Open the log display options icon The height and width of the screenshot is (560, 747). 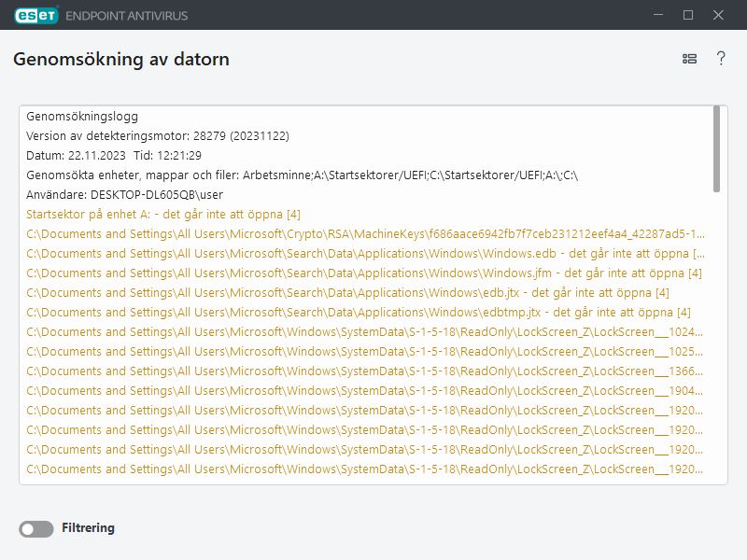point(689,58)
